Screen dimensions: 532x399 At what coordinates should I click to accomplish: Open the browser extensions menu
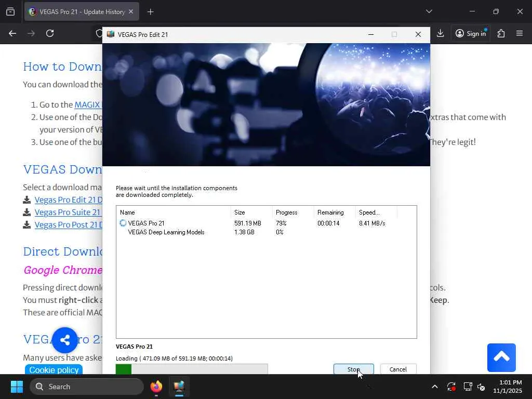(501, 33)
